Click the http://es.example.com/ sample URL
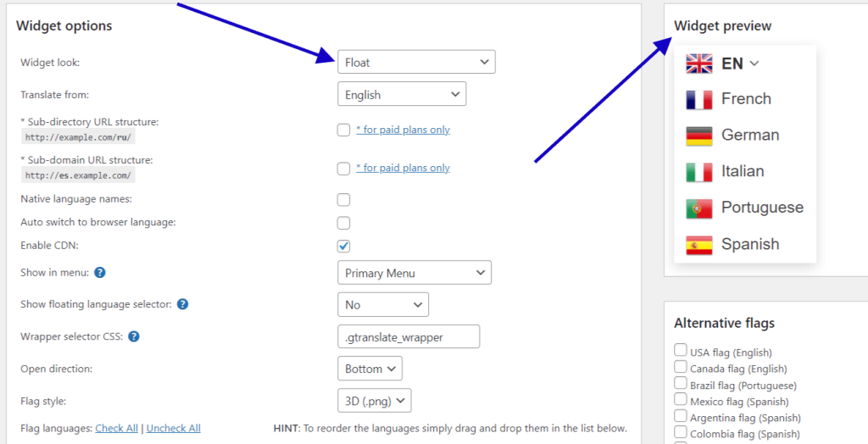 [x=78, y=175]
